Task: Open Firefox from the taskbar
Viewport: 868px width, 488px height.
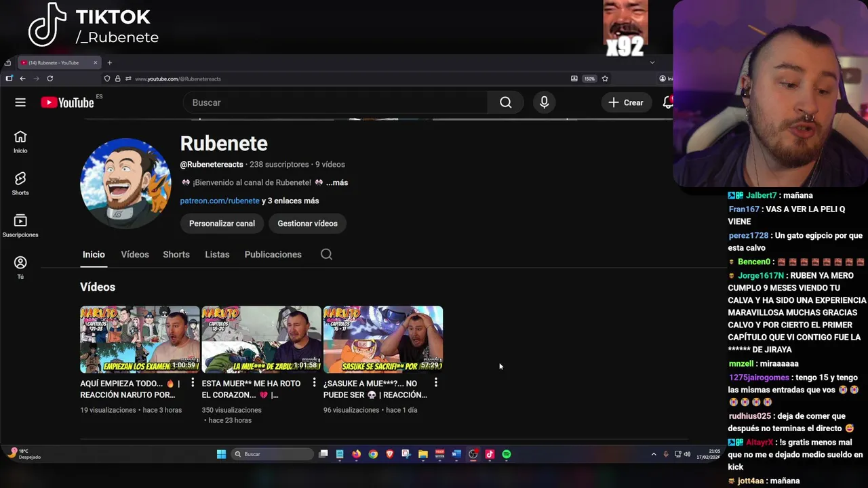Action: coord(356,454)
